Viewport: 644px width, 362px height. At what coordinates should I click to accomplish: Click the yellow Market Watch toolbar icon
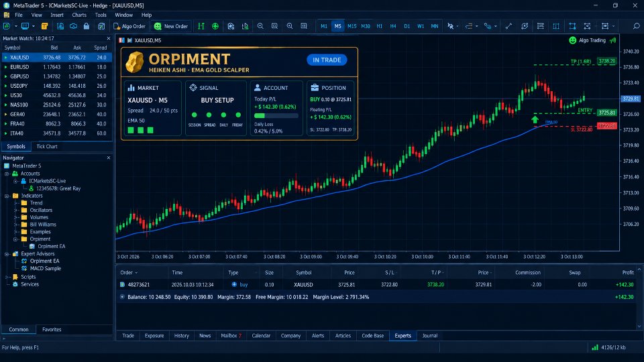tap(44, 26)
